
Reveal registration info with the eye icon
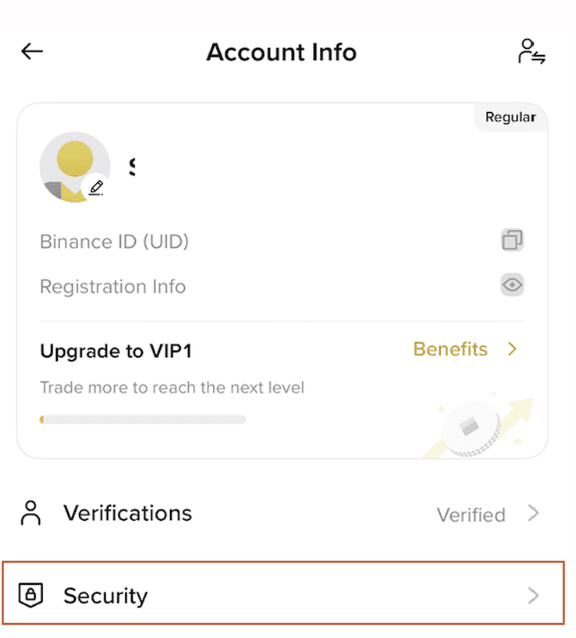[x=512, y=284]
